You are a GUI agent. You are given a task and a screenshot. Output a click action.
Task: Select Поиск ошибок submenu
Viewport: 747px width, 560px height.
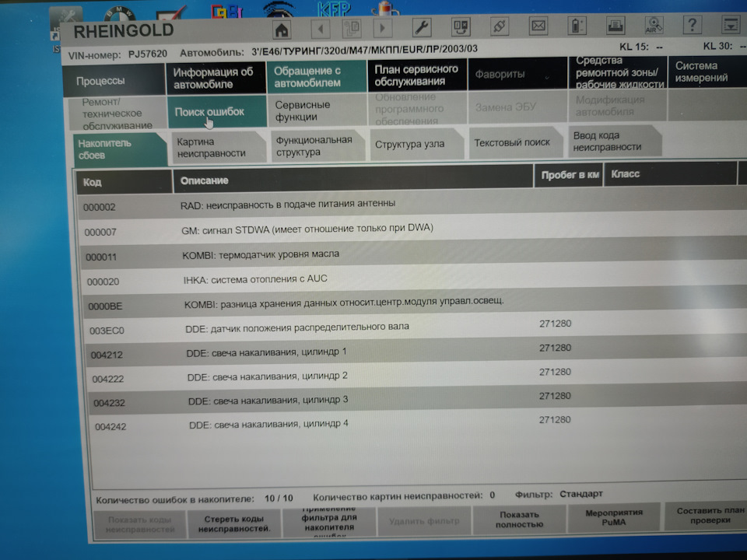click(x=217, y=111)
